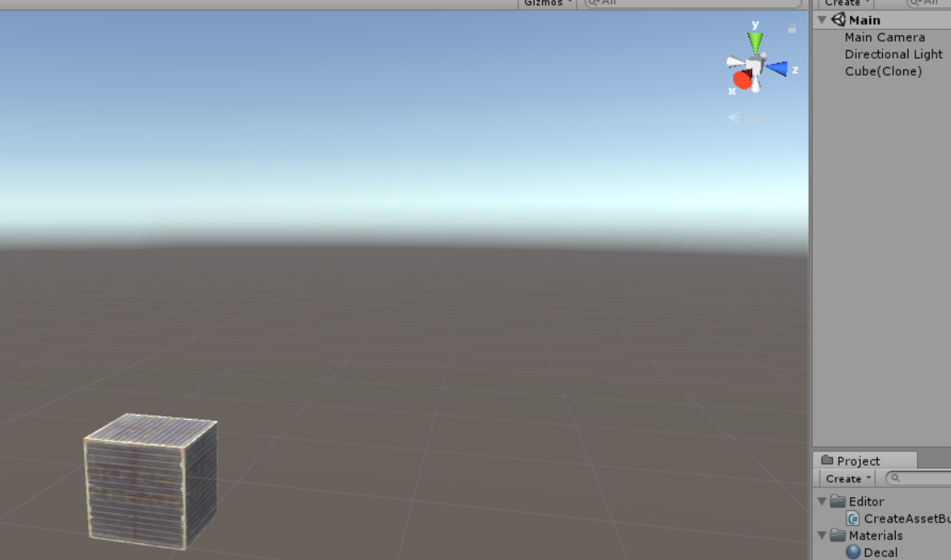Image resolution: width=951 pixels, height=560 pixels.
Task: Select the textured cube in the scene
Action: [x=150, y=482]
